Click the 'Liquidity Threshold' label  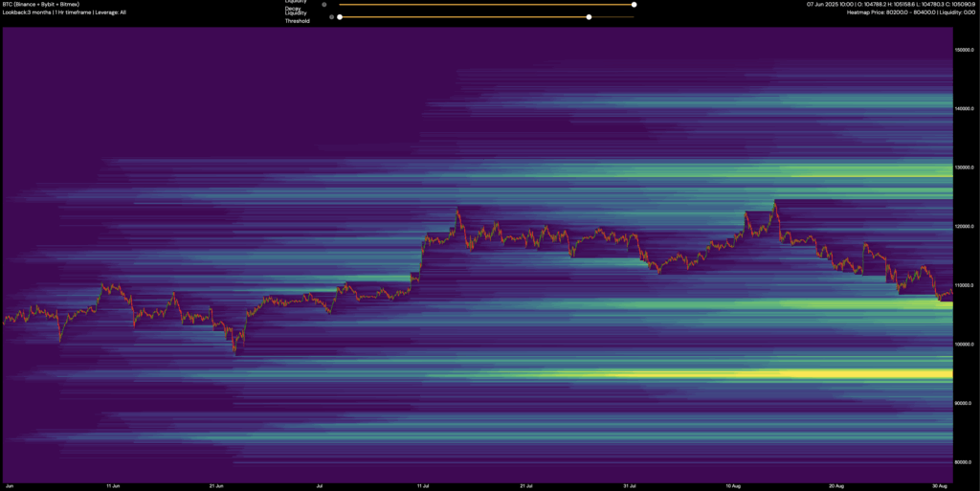point(297,17)
